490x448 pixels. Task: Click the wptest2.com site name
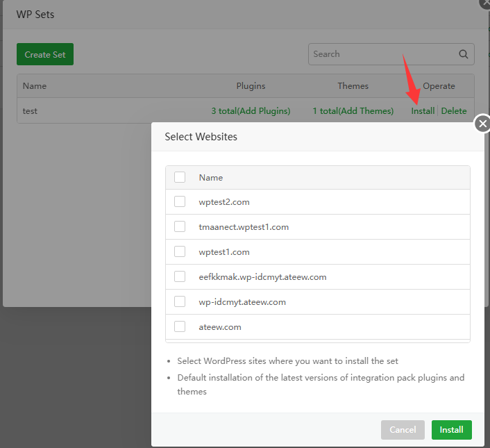223,202
